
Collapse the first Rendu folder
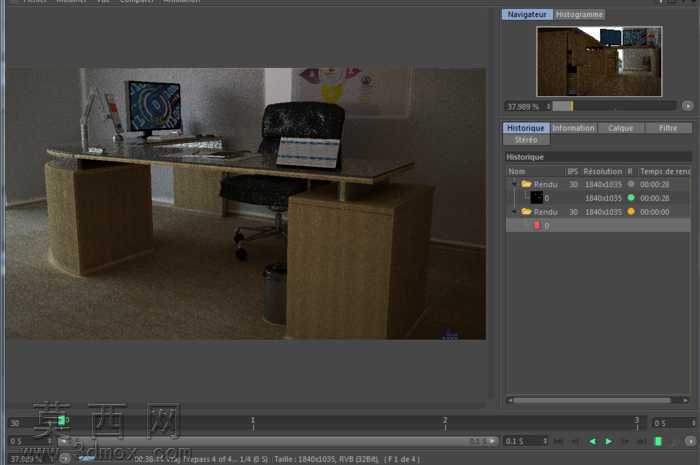point(514,184)
